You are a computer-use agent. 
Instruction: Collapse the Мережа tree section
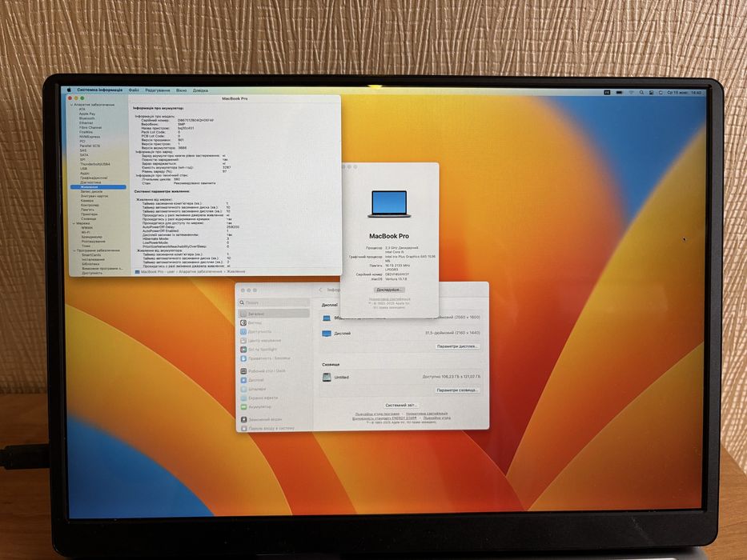coord(74,223)
